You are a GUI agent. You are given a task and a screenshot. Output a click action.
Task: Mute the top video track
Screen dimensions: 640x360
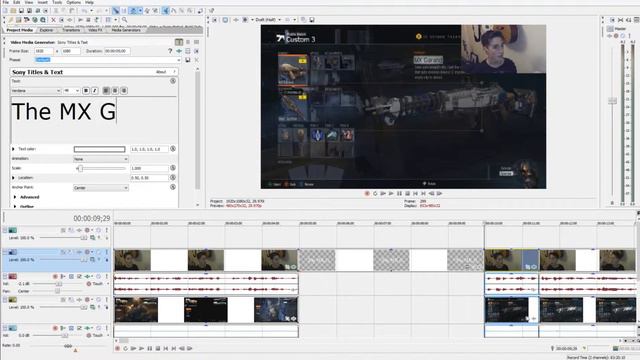98,230
